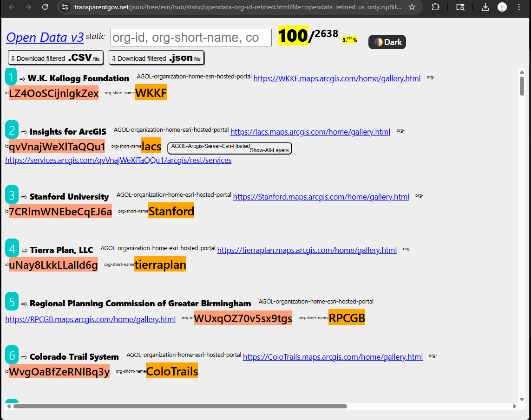Open the RPCGB gallery link

click(x=91, y=319)
